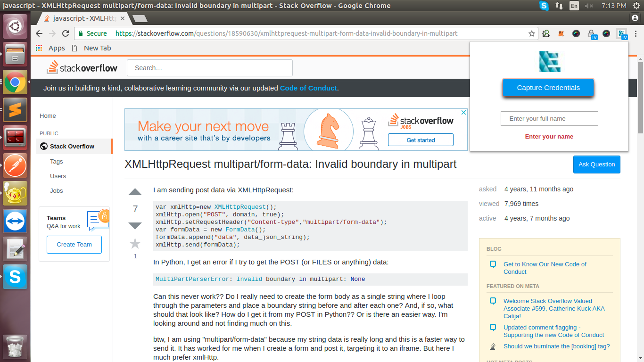
Task: Upvote the question with the up arrow
Action: click(x=135, y=192)
